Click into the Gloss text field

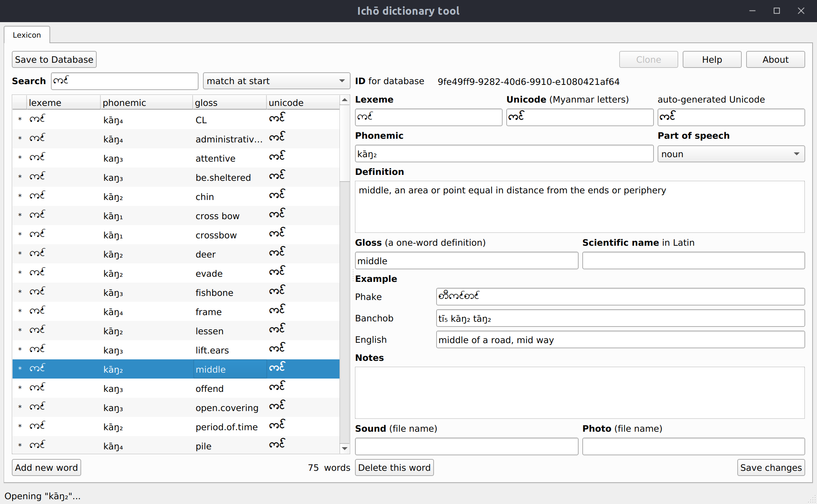[x=466, y=261]
